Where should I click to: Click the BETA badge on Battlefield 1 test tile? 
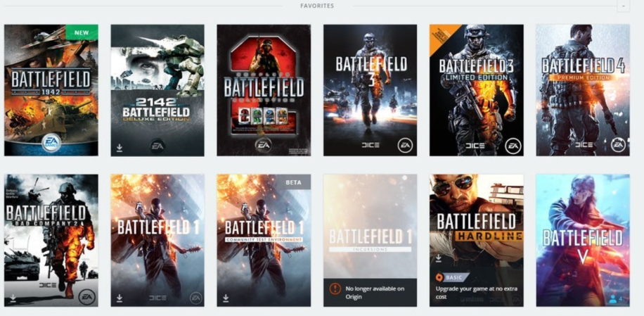tap(293, 182)
